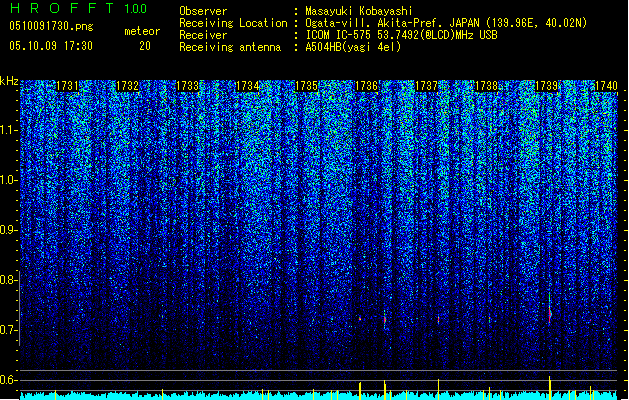Select the Ogata-vill. Akita-Pref. JAPAN location text
This screenshot has width=629, height=400.
click(x=446, y=23)
